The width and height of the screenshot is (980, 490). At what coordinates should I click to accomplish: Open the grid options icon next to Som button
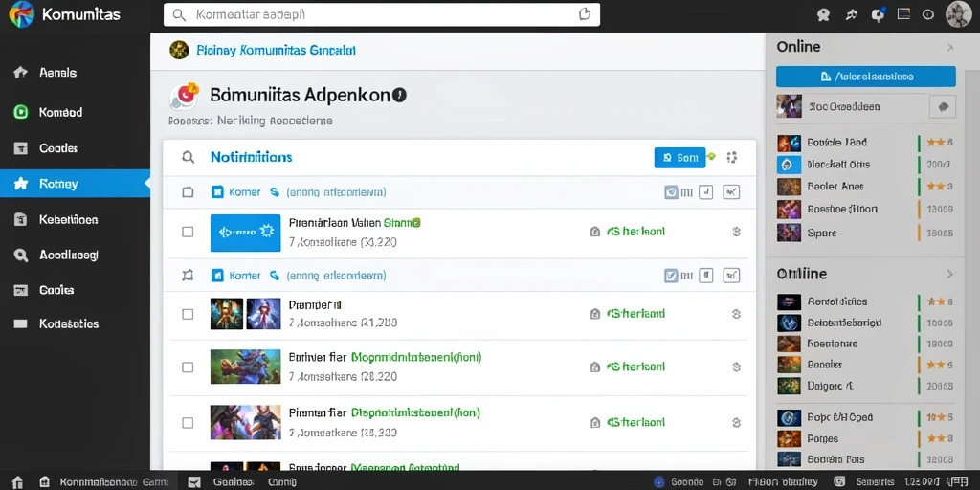pos(732,158)
